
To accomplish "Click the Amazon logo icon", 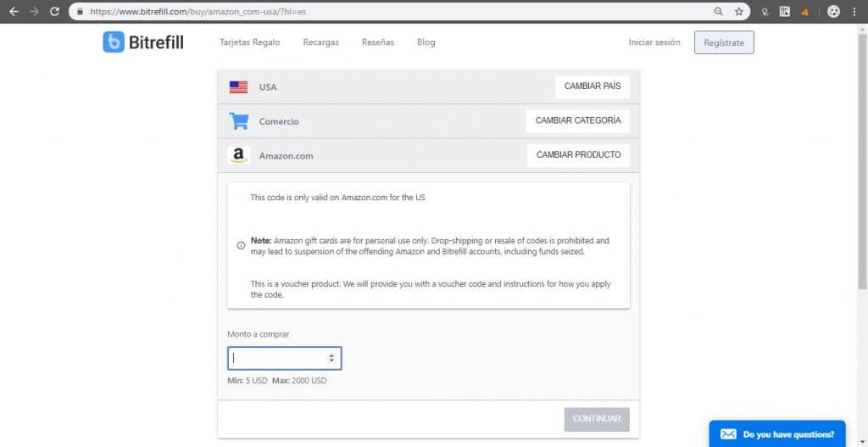I will [238, 156].
